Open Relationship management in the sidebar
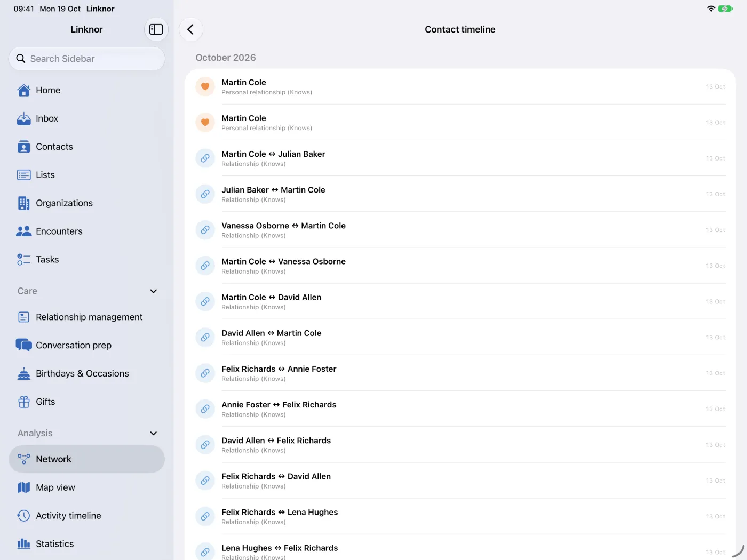Viewport: 747px width, 560px height. click(x=87, y=317)
